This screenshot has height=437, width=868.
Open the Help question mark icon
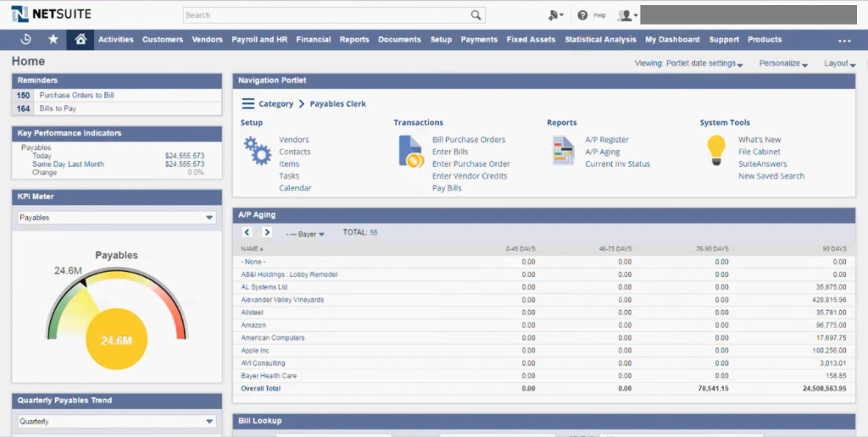[582, 15]
